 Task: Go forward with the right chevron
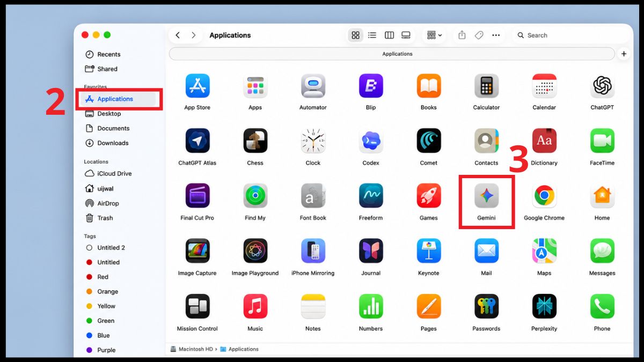[193, 35]
